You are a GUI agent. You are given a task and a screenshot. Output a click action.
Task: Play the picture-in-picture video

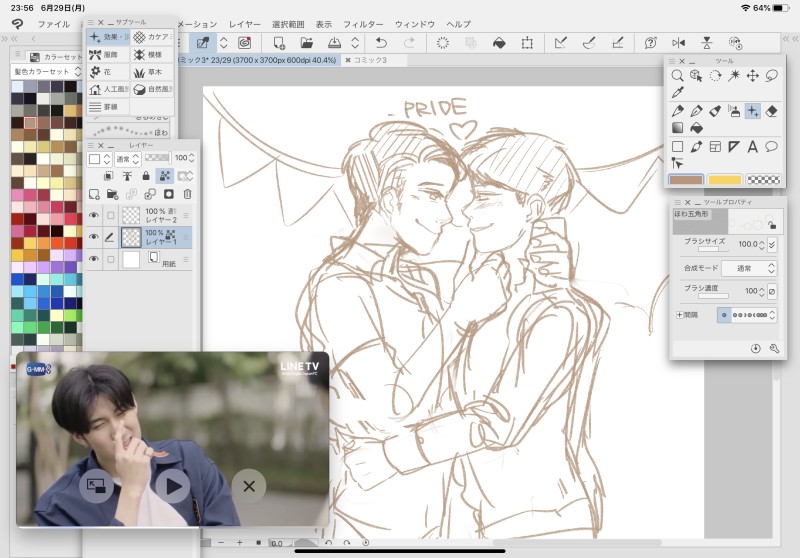pyautogui.click(x=172, y=486)
